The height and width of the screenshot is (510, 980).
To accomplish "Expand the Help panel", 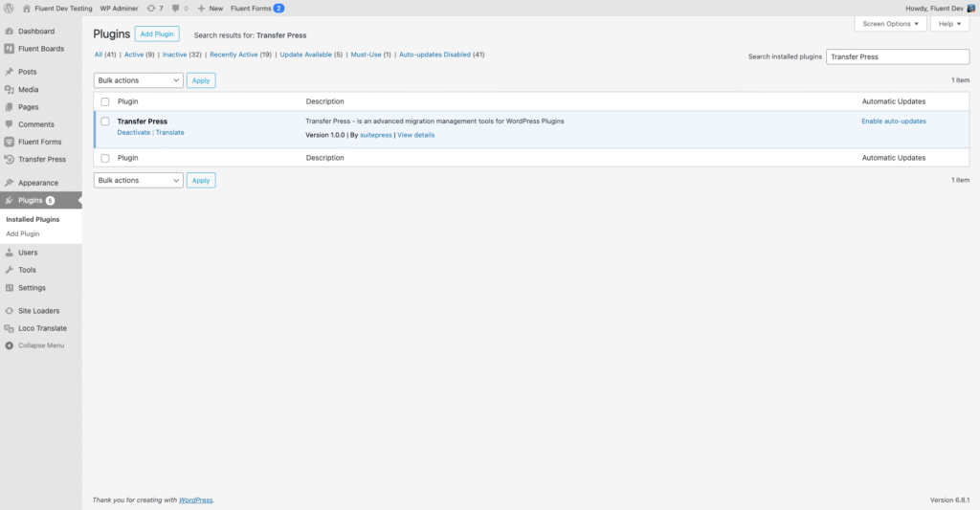I will 950,24.
